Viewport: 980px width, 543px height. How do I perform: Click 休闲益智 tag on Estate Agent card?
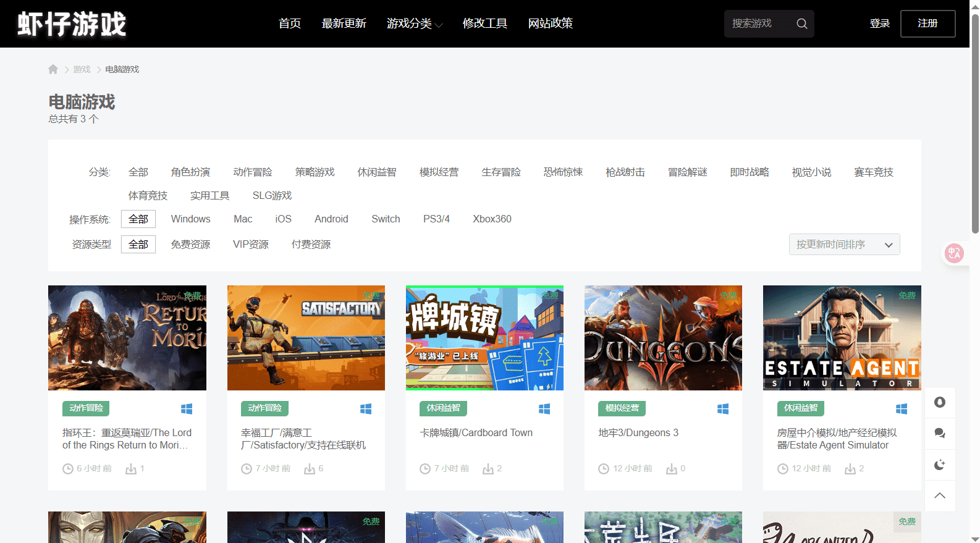tap(801, 408)
